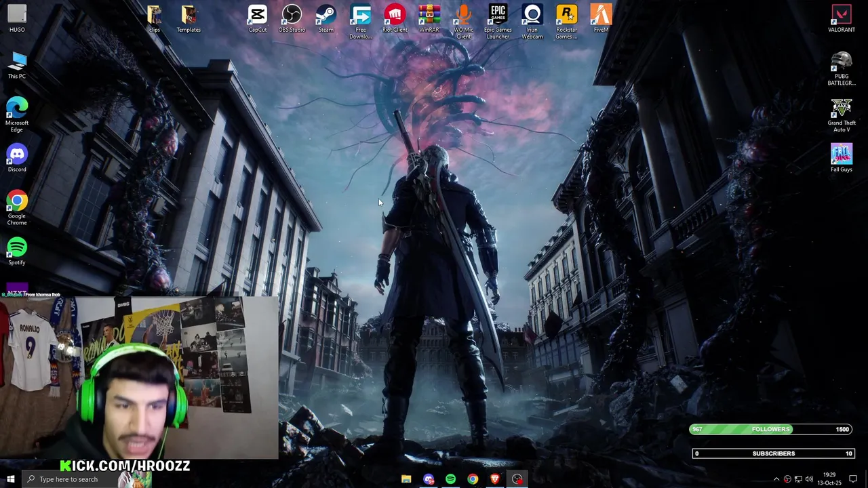Launch the CapCut desktop shortcut
Screen dimensions: 868x488
[257, 18]
